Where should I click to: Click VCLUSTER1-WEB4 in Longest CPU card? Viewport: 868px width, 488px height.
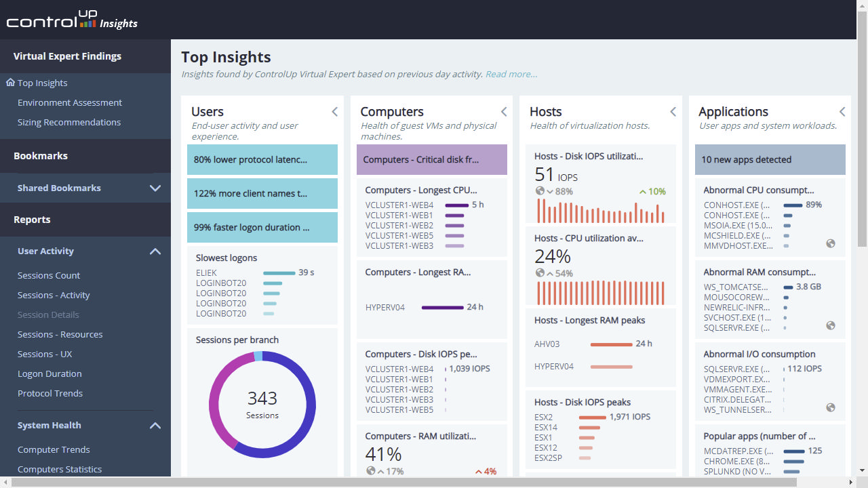point(399,205)
